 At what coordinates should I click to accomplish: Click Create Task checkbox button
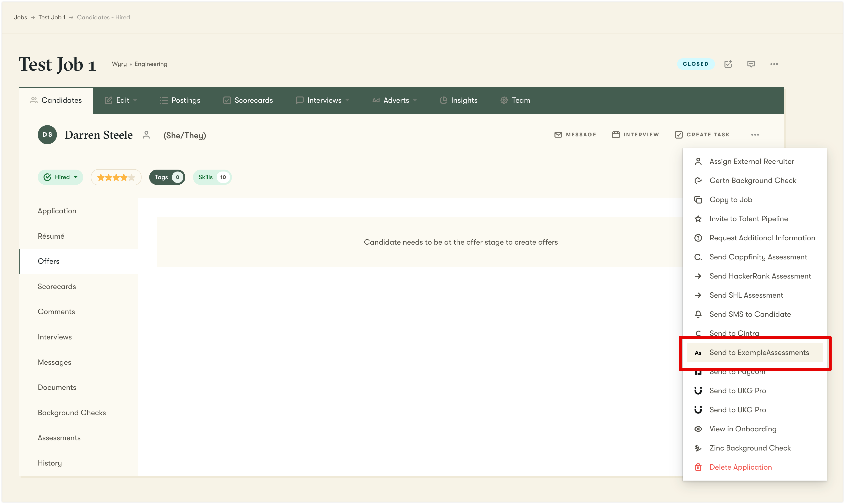702,135
